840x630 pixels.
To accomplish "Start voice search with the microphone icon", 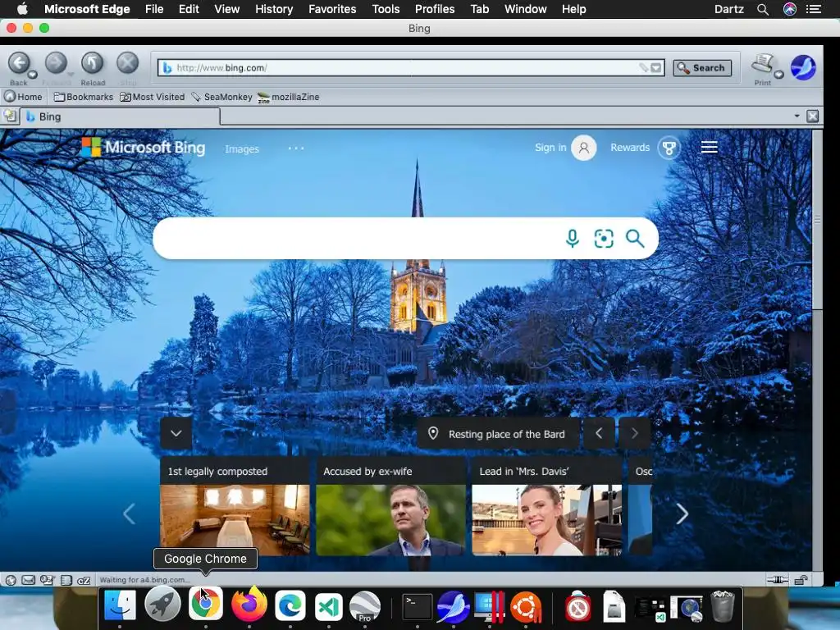I will coord(572,239).
